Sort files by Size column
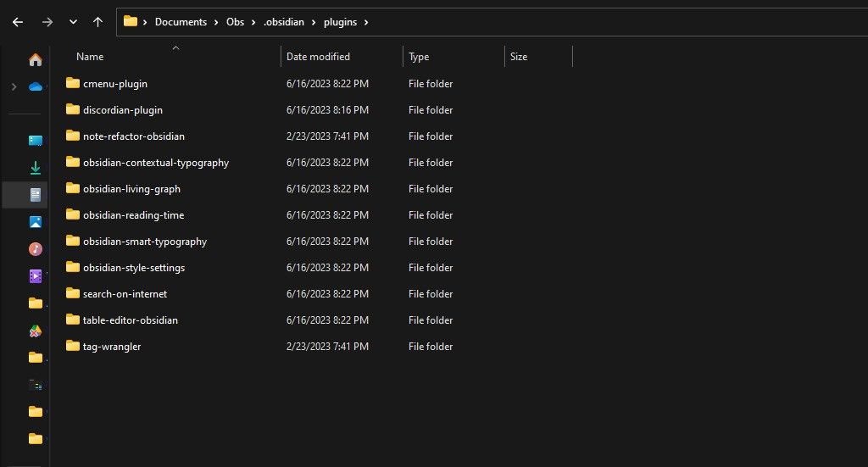This screenshot has height=467, width=868. (519, 57)
